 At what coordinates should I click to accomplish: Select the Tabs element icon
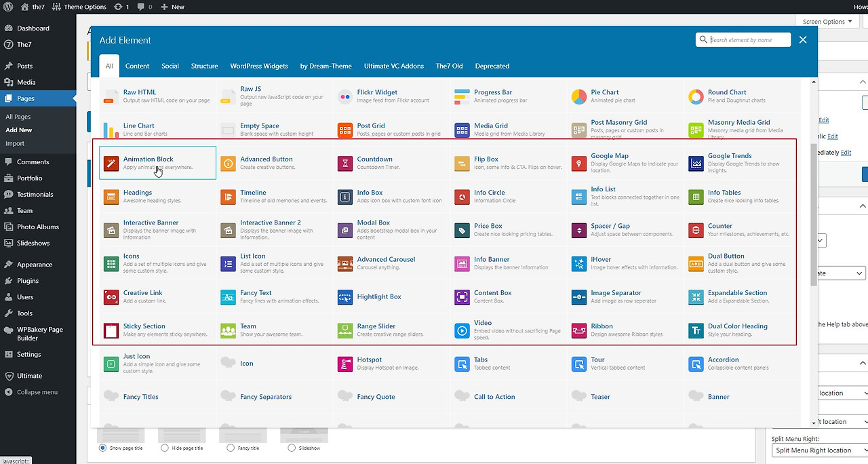click(462, 364)
